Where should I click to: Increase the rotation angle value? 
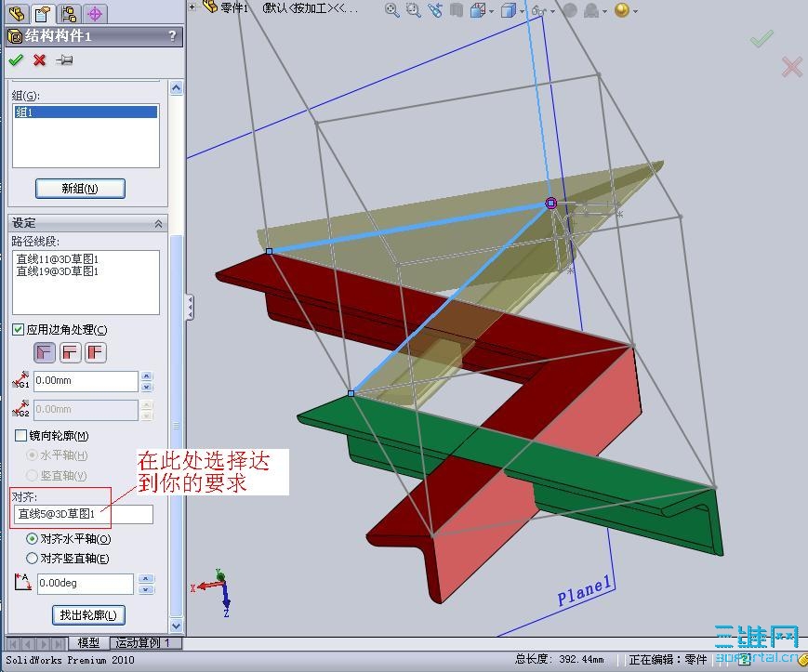[146, 578]
